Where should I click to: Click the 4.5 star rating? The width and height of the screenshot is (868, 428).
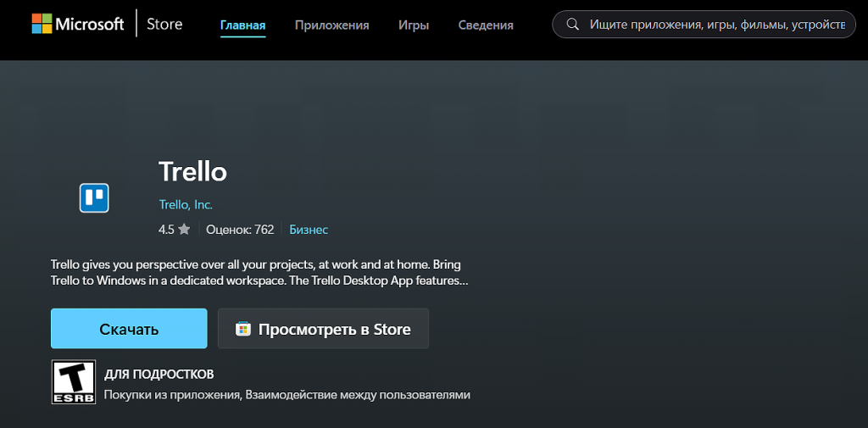pyautogui.click(x=174, y=229)
